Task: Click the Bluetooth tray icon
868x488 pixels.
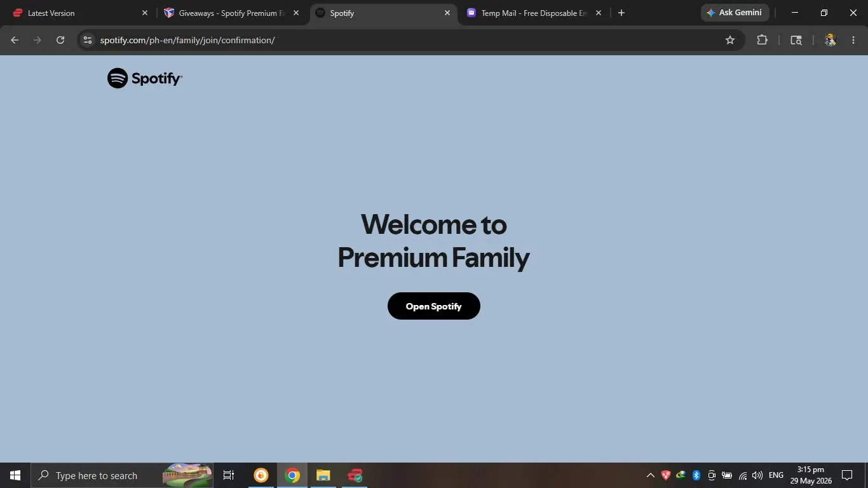Action: [696, 475]
